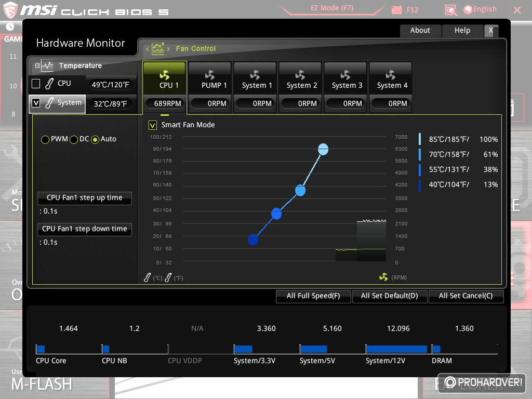Click the CPU thermometer icon
The height and width of the screenshot is (399, 532).
tap(49, 84)
